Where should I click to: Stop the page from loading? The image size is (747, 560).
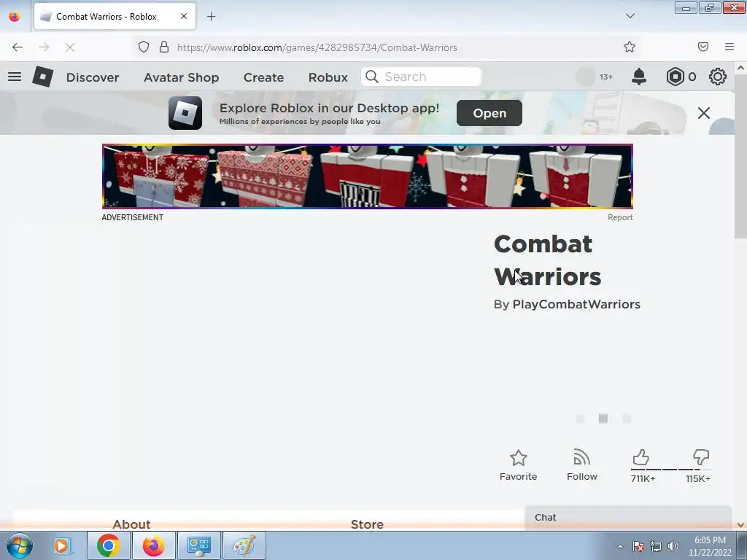point(70,47)
